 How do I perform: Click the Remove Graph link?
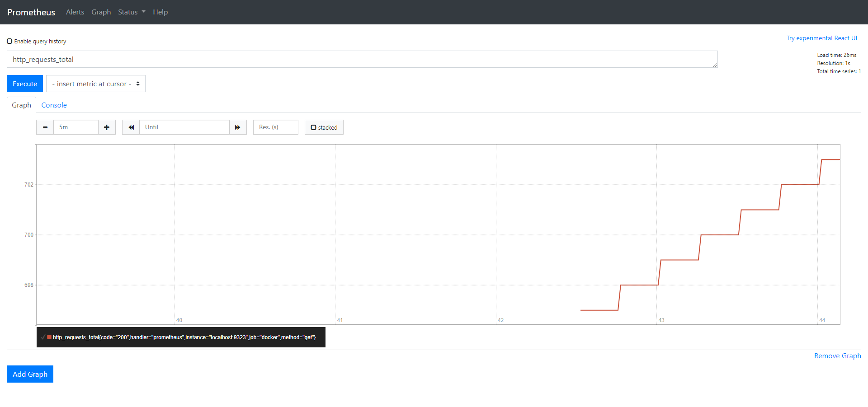point(837,356)
